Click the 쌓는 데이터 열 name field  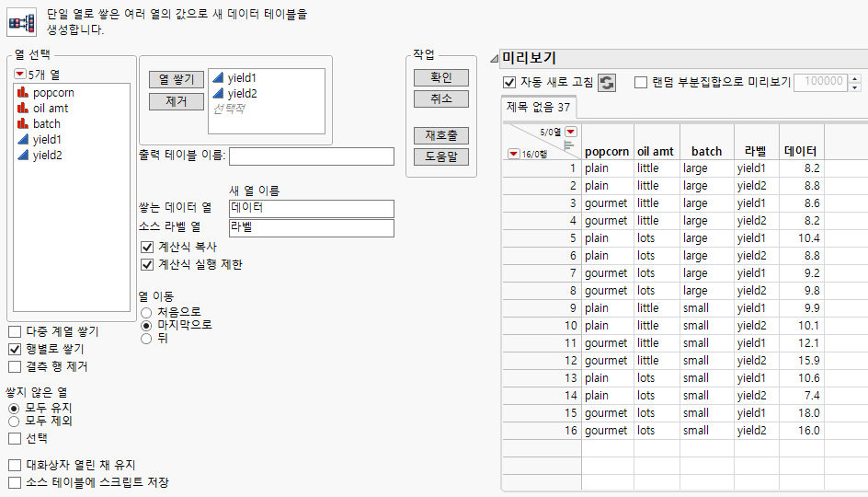tap(312, 208)
